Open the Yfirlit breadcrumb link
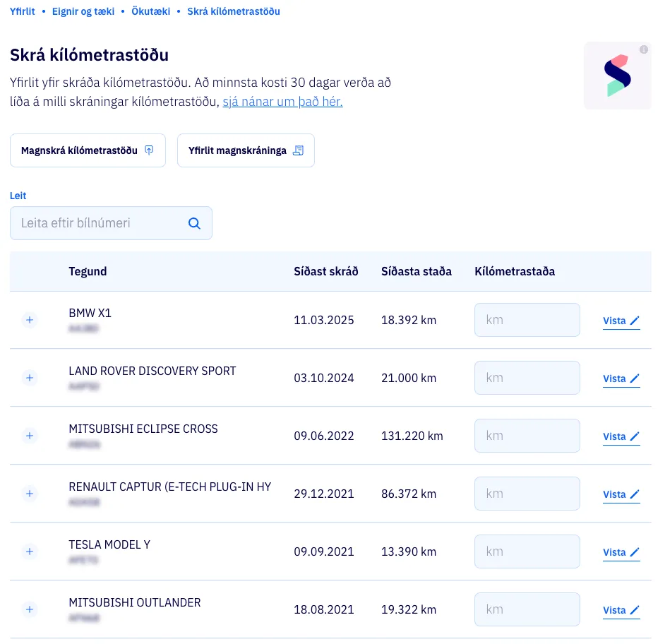 tap(22, 11)
